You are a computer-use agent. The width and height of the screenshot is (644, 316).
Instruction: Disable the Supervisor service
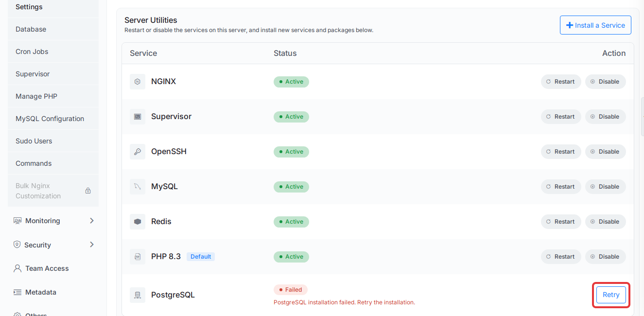click(x=605, y=117)
